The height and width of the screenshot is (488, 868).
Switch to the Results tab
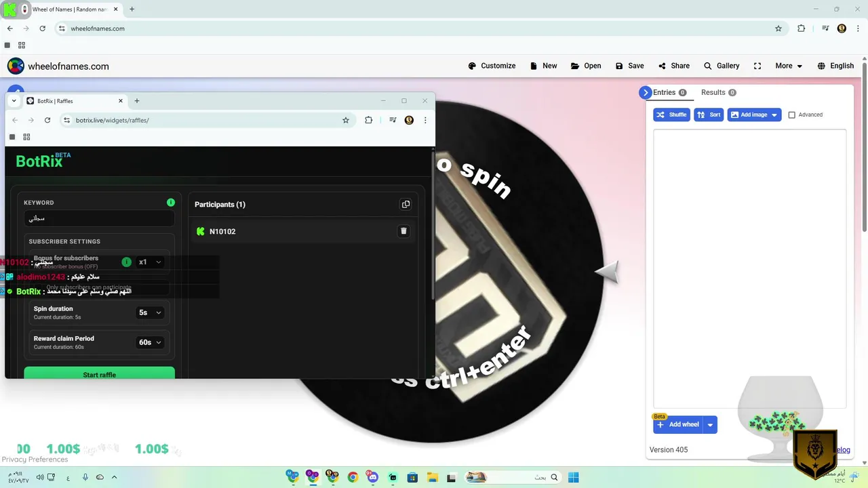click(x=718, y=92)
